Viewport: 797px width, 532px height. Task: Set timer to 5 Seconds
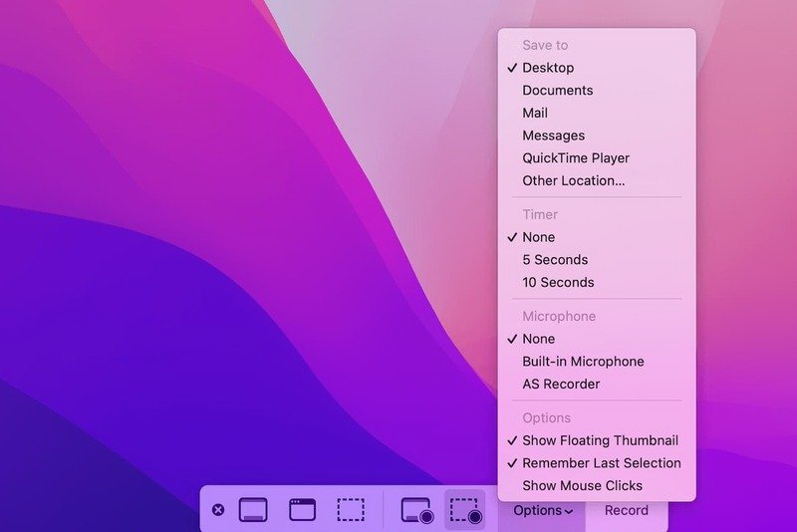pyautogui.click(x=555, y=260)
